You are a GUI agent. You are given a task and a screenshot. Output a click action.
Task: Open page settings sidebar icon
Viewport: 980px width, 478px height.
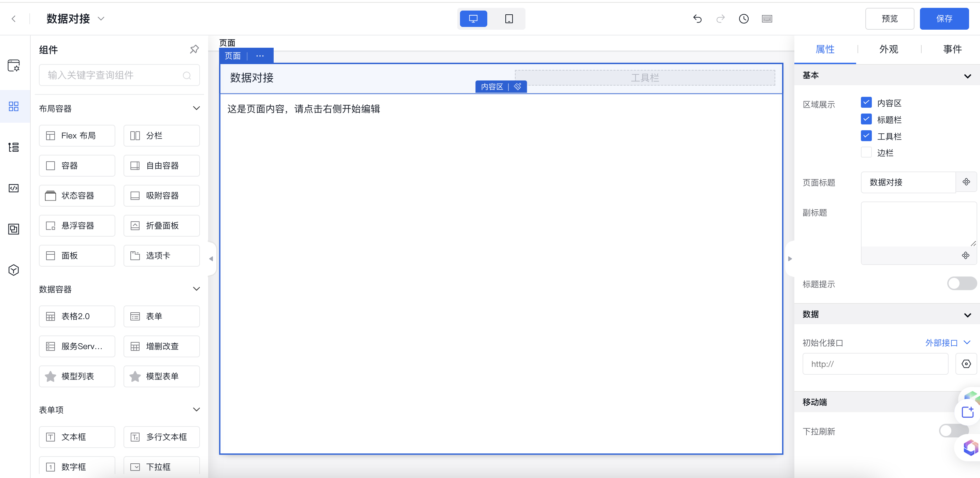14,65
